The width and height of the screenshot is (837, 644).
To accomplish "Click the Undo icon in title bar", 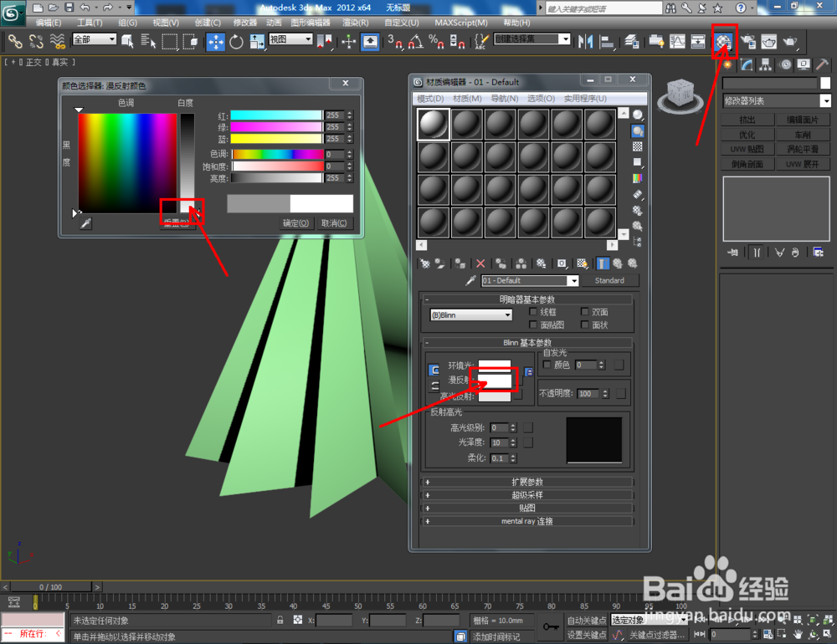I will (85, 8).
